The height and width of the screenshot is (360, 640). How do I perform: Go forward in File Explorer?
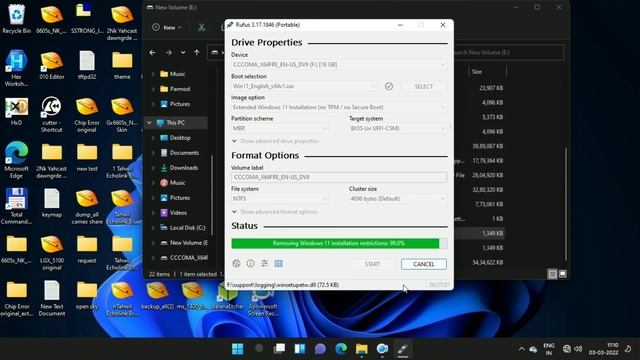pyautogui.click(x=169, y=53)
